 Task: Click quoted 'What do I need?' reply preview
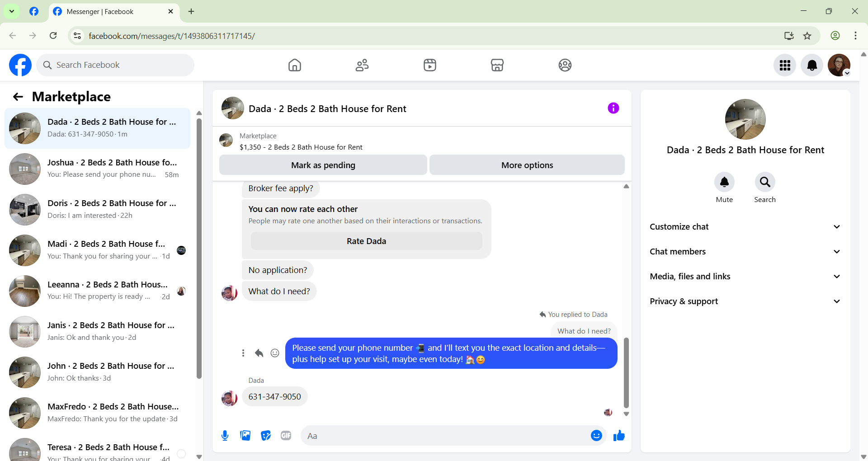(584, 331)
